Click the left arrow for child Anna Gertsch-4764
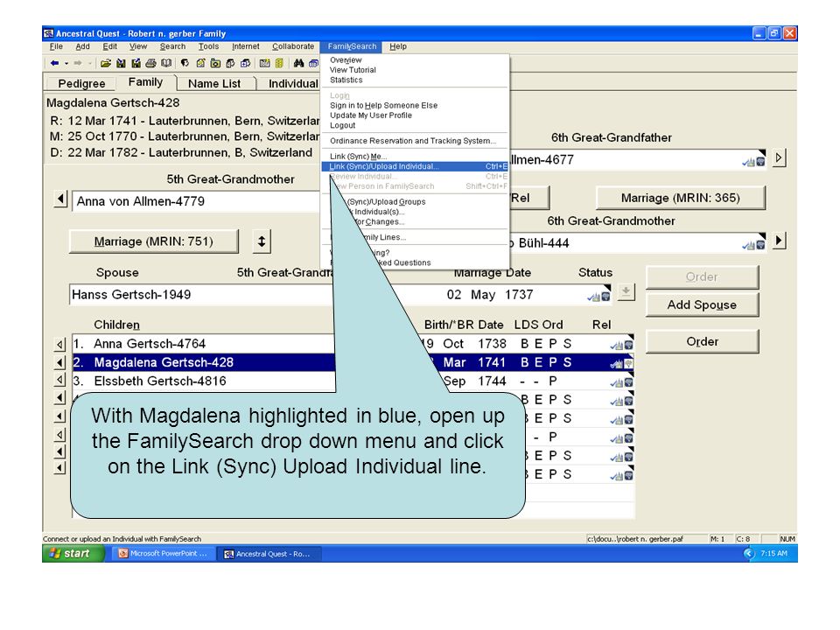 [x=60, y=345]
